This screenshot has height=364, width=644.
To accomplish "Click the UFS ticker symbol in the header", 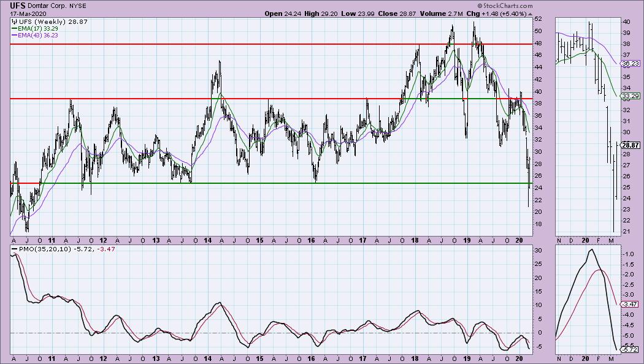I will (x=18, y=6).
